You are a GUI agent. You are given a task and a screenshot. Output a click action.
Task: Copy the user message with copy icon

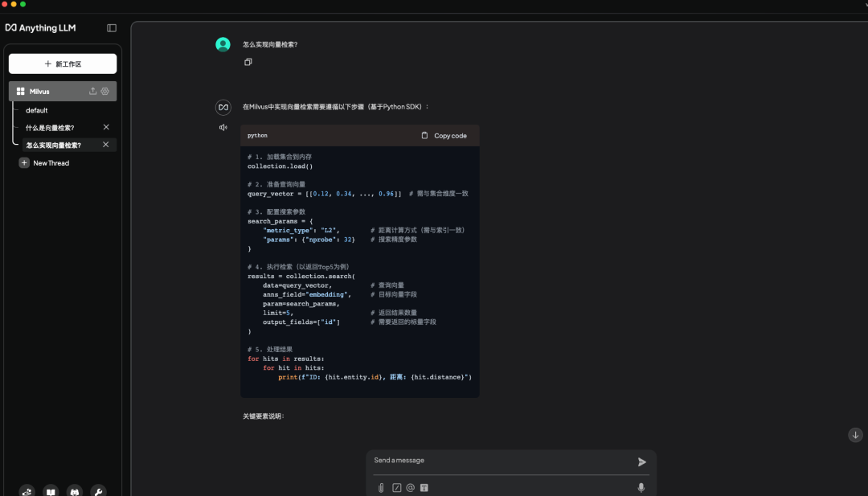pos(248,62)
